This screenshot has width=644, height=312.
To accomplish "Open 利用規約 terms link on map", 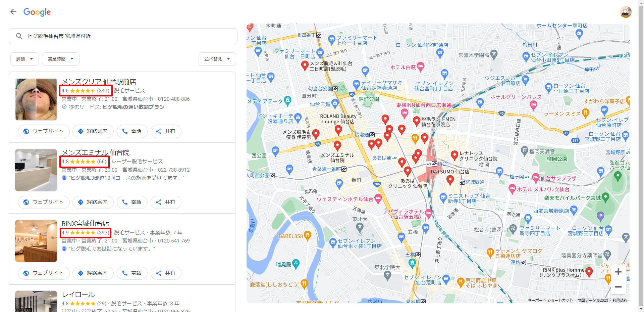I will point(620,300).
